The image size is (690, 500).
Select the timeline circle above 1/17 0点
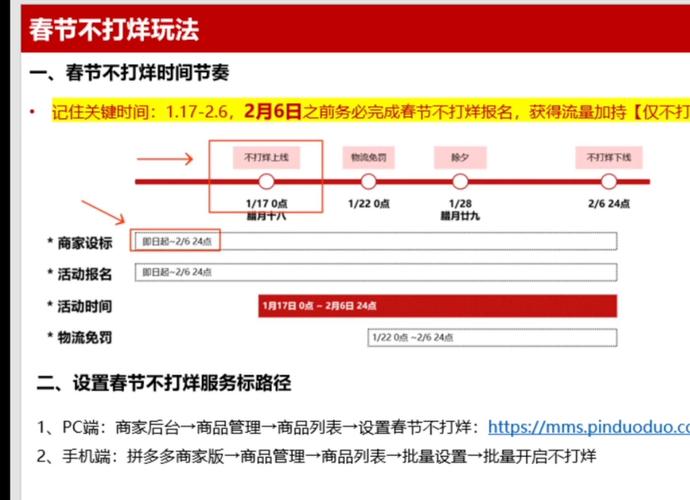point(266,181)
